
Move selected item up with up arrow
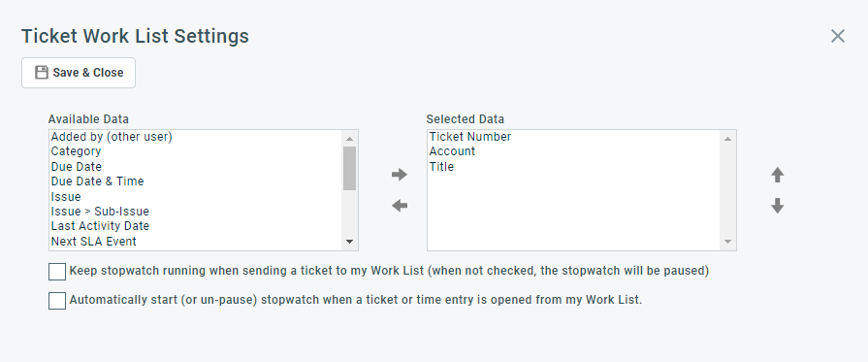click(777, 176)
